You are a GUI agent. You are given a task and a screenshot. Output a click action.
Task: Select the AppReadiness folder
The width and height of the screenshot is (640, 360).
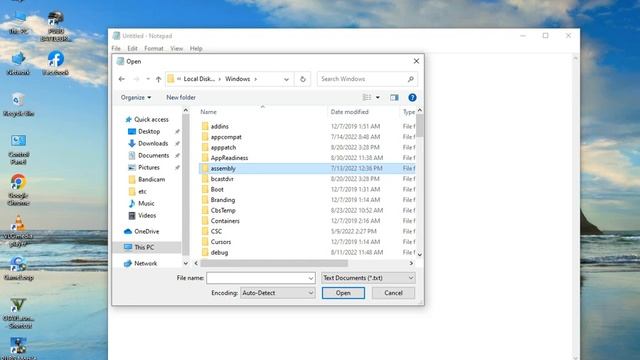coord(229,158)
